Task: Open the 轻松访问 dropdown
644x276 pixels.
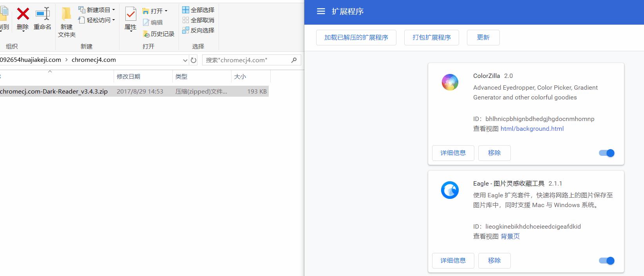Action: (97, 20)
